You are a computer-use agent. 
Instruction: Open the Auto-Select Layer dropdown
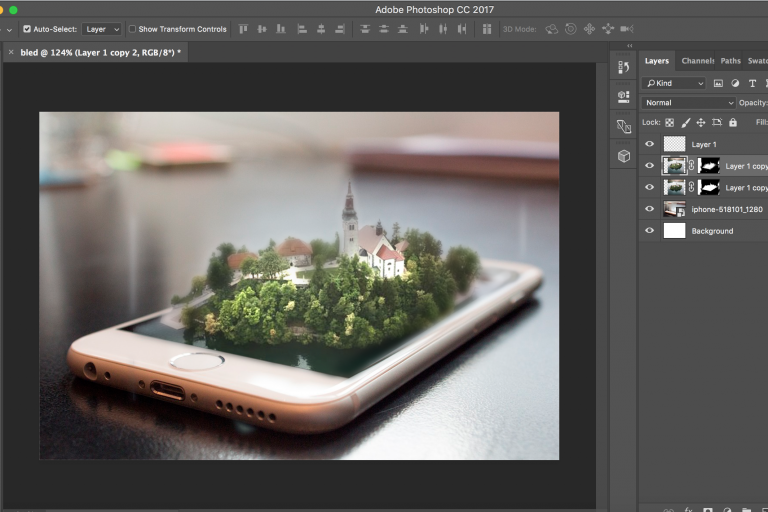[101, 29]
